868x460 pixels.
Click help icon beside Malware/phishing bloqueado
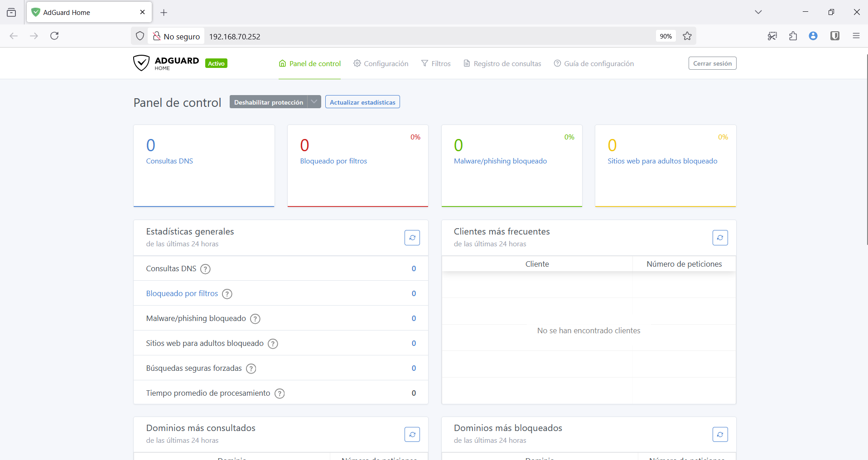(255, 319)
